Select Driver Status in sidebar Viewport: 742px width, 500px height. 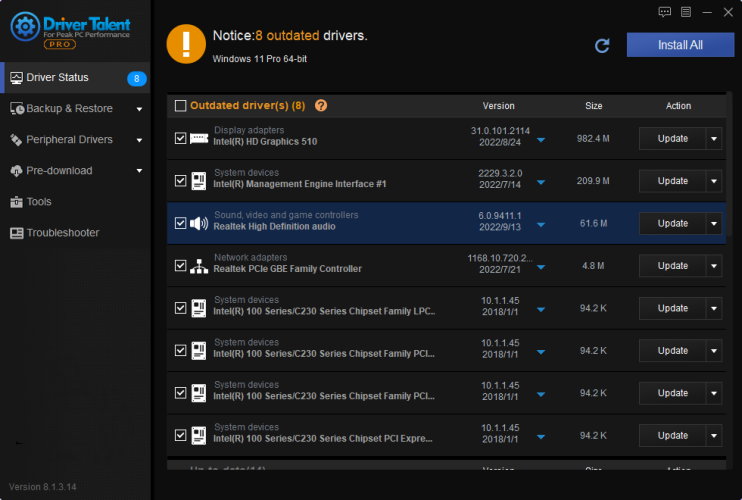[x=75, y=78]
